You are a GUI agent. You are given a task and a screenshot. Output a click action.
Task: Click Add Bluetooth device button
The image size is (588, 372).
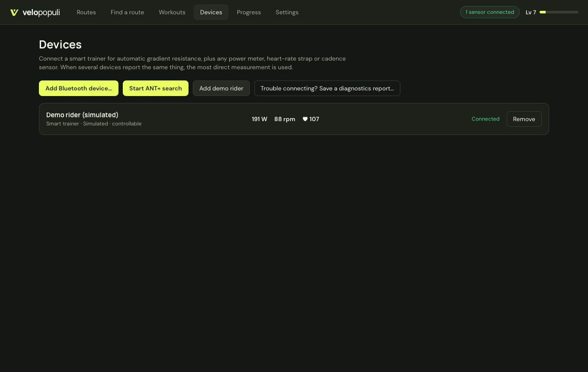(x=79, y=88)
